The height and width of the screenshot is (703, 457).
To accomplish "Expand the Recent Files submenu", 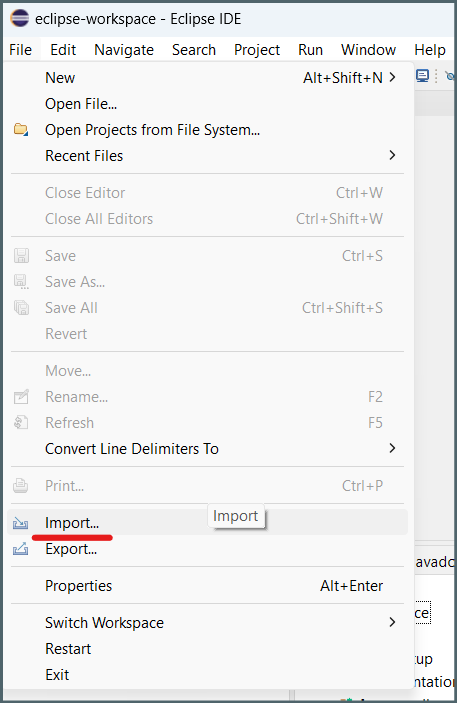I will tap(392, 156).
